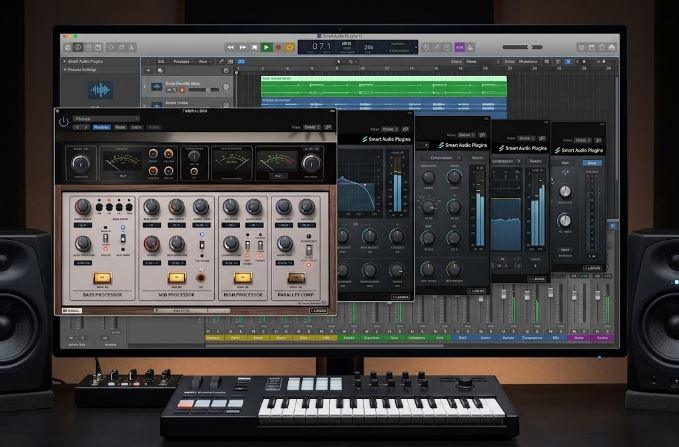Click the metronome icon beside the purple button
The width and height of the screenshot is (679, 447).
pyautogui.click(x=470, y=47)
